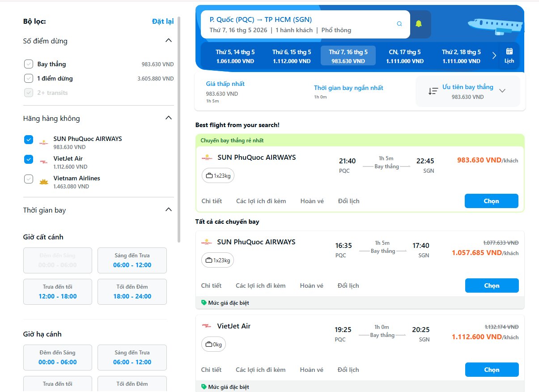The image size is (539, 392).
Task: Click airline logo on the 16:35 flight card
Action: tap(206, 242)
